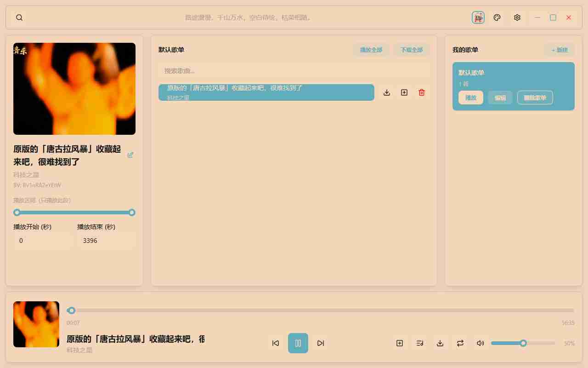
Task: Add the playlist row song to another playlist
Action: pos(404,92)
